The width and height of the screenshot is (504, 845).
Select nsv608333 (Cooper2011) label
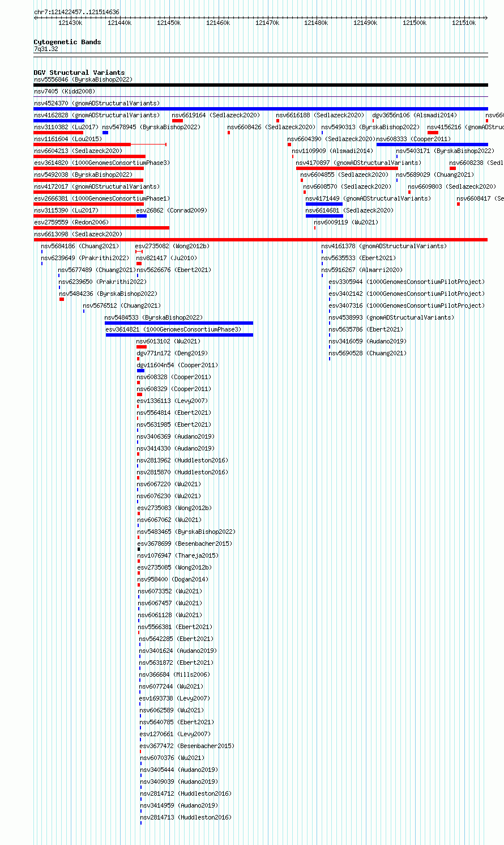413,139
